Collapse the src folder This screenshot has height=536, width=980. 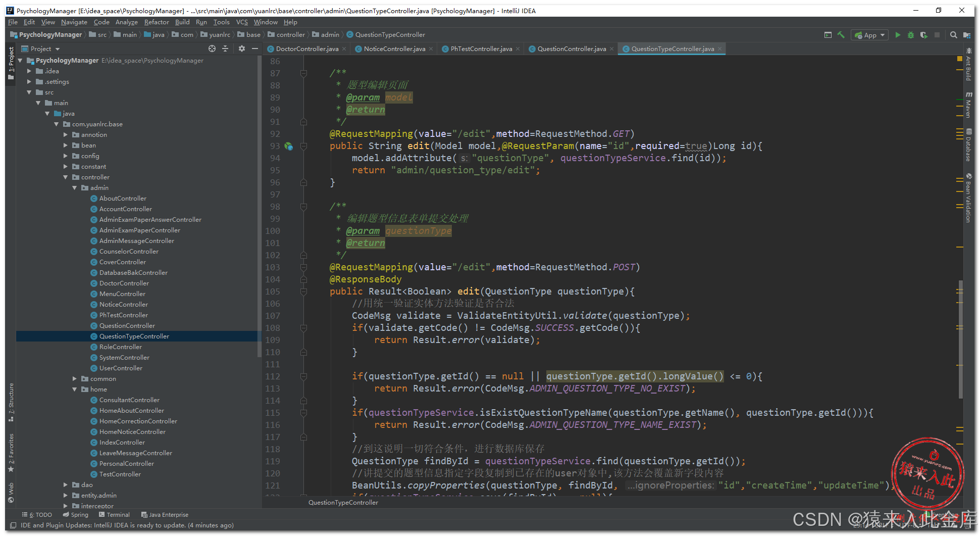[x=29, y=92]
